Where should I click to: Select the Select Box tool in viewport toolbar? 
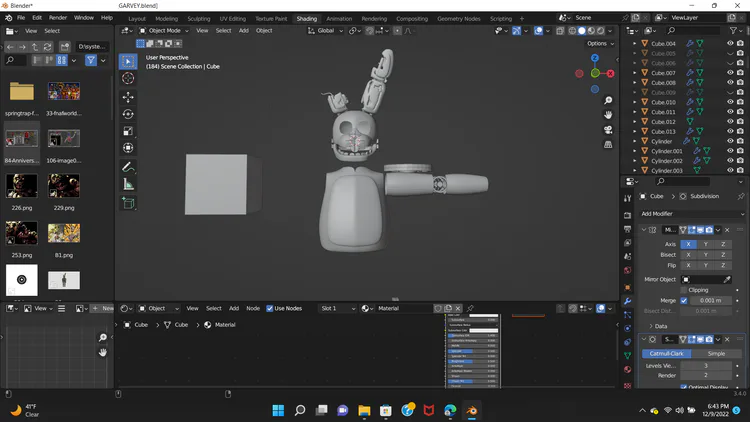[128, 61]
